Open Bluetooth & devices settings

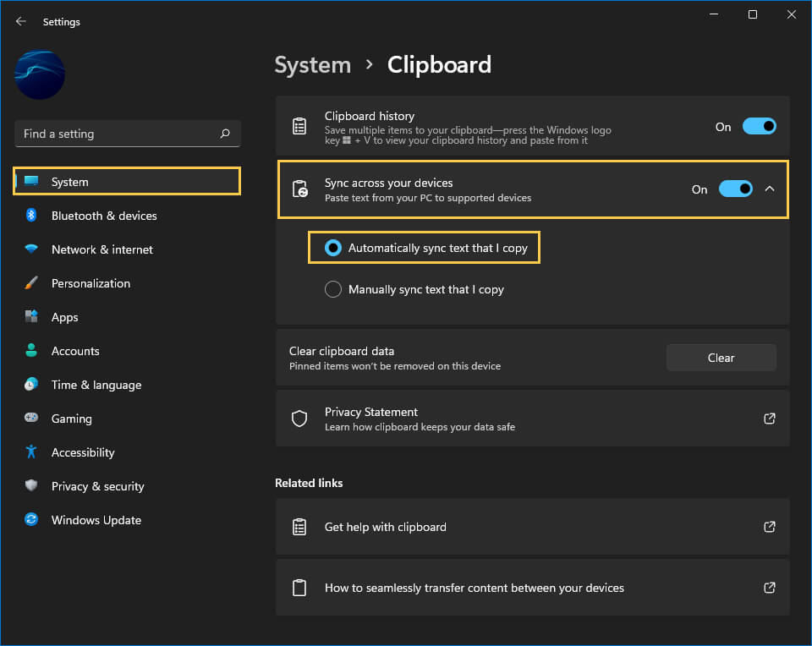tap(128, 216)
